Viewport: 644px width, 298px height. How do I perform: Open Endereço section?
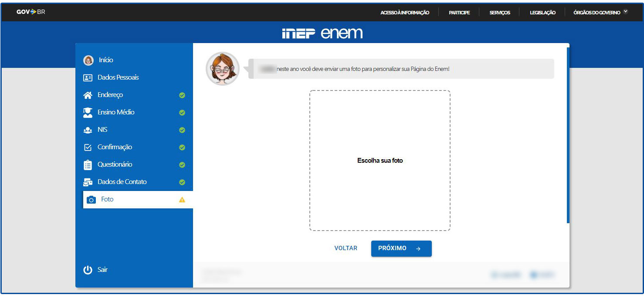[110, 95]
